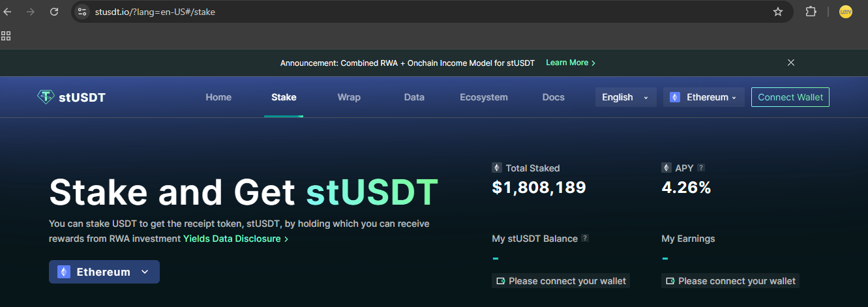Open site information icon in address bar
The width and height of the screenshot is (868, 307).
(x=82, y=12)
